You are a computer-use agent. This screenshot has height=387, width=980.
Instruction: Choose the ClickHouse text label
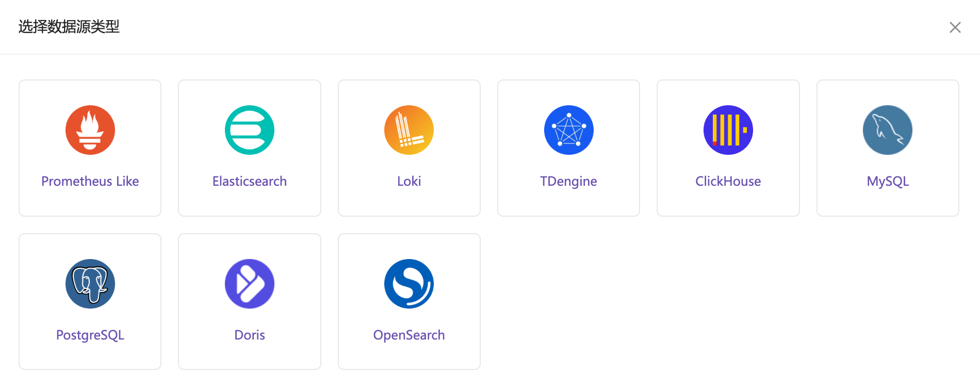point(728,181)
